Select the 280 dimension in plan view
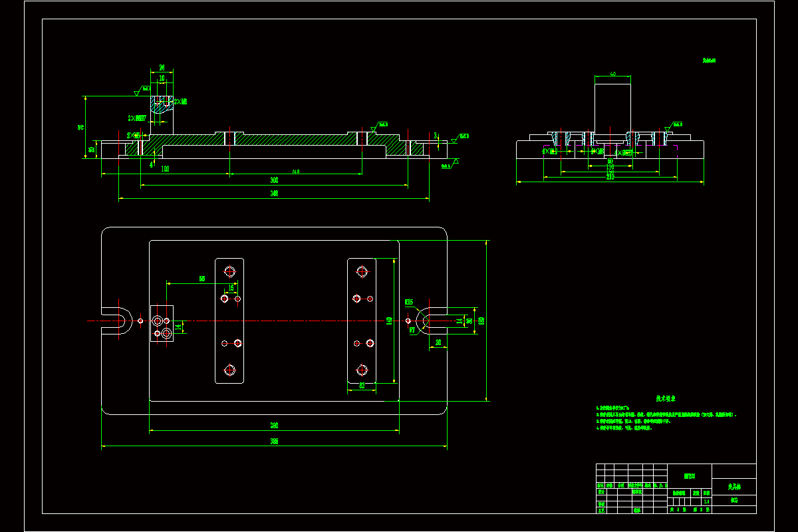The image size is (798, 532). [273, 426]
